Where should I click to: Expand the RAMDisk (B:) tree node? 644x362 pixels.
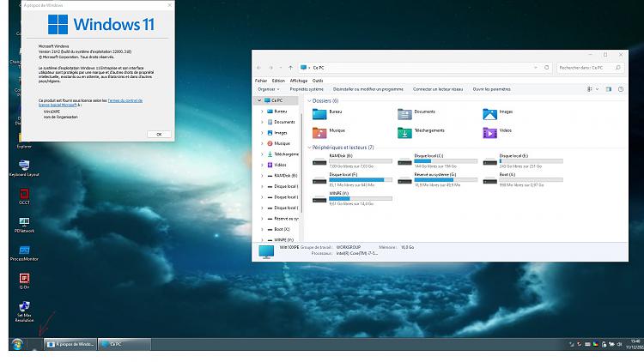[262, 176]
